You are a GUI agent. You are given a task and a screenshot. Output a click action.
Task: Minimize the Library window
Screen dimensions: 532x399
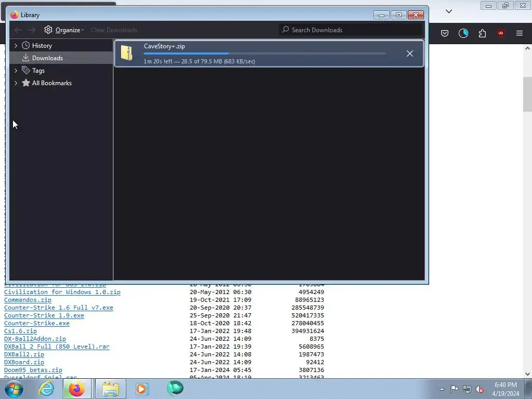(381, 15)
